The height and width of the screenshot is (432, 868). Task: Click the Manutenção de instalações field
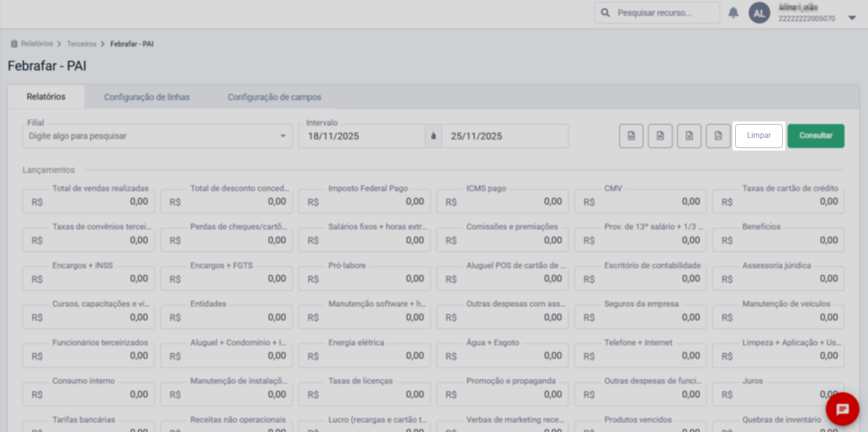(x=227, y=394)
